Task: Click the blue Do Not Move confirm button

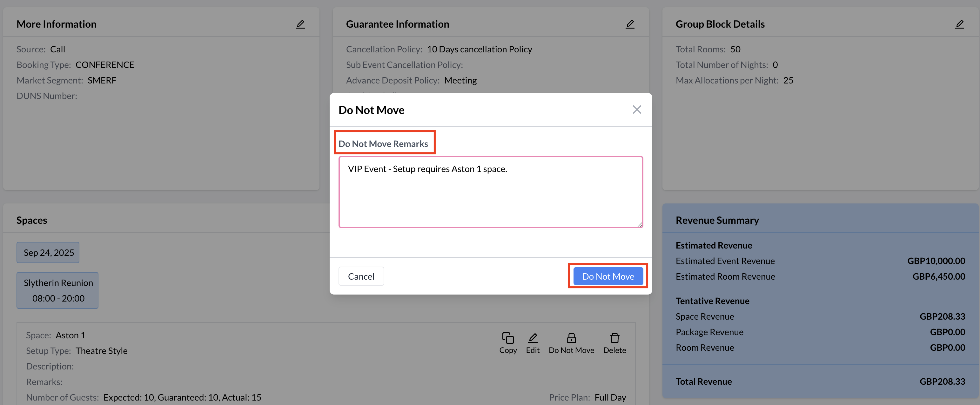Action: 607,276
